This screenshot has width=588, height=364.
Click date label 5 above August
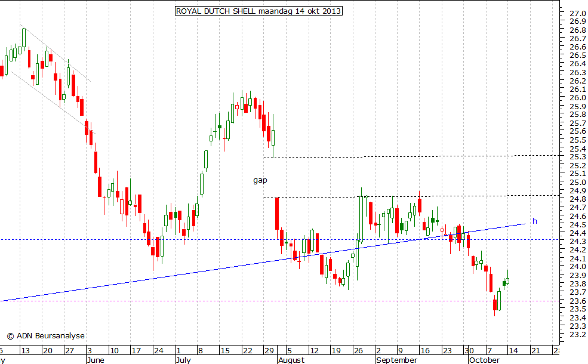289,351
